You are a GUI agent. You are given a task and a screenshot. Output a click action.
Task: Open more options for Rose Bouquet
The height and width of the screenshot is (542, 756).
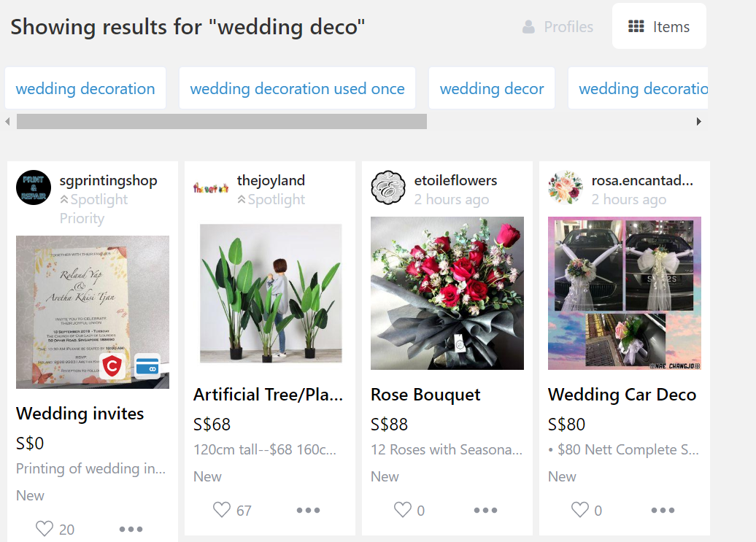click(x=486, y=510)
